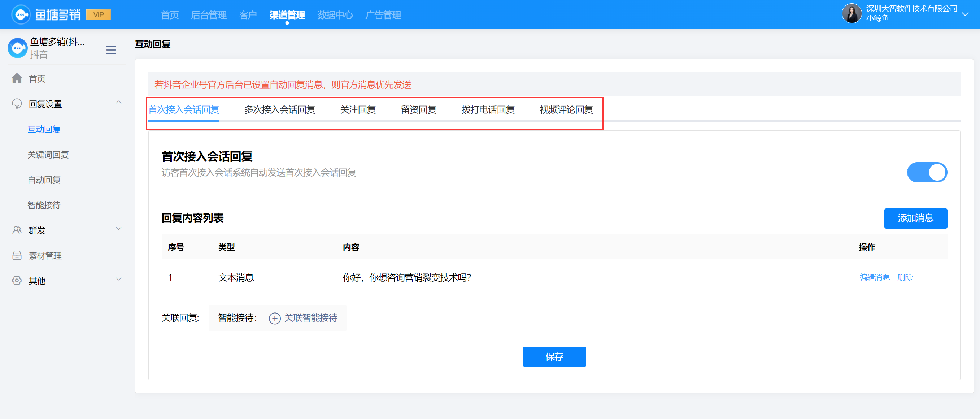The width and height of the screenshot is (980, 419).
Task: Collapse the 回复设置 sidebar section
Action: 119,103
